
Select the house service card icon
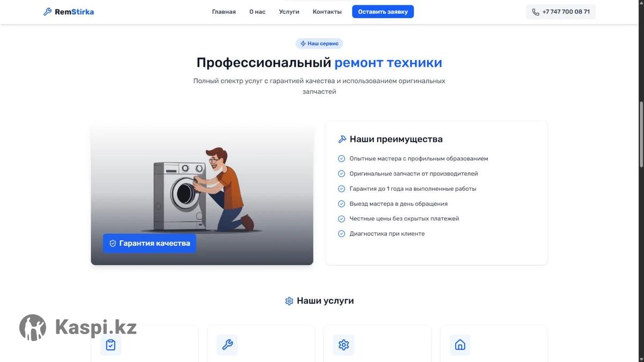460,345
